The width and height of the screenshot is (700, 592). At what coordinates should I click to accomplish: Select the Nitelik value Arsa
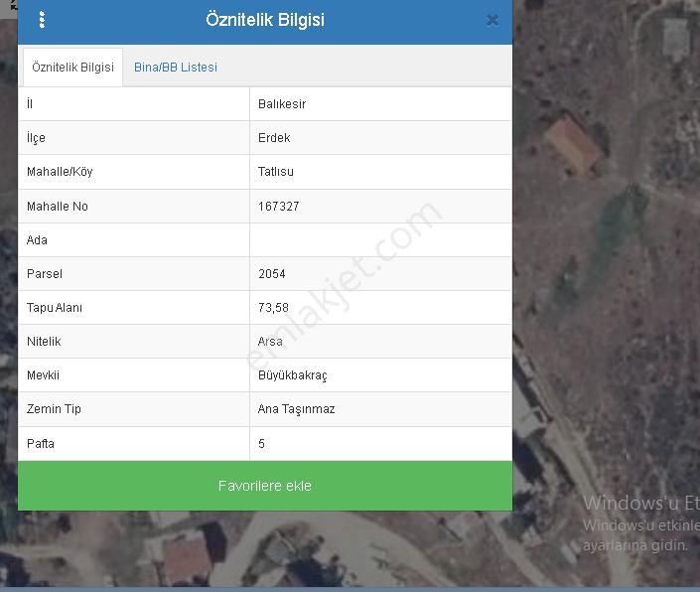[x=270, y=342]
